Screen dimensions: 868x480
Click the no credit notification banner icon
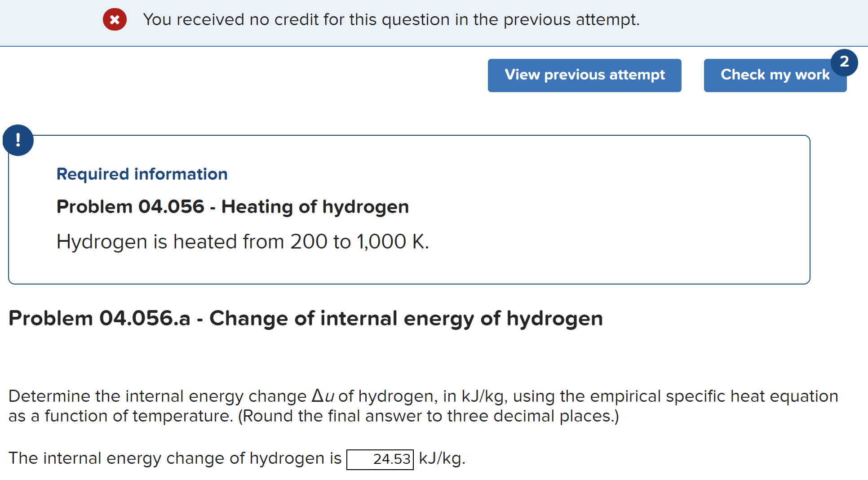115,19
